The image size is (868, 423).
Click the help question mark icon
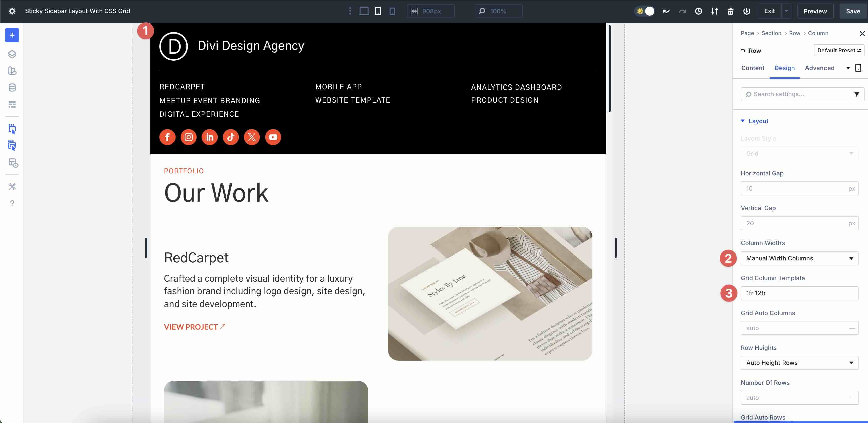click(12, 203)
